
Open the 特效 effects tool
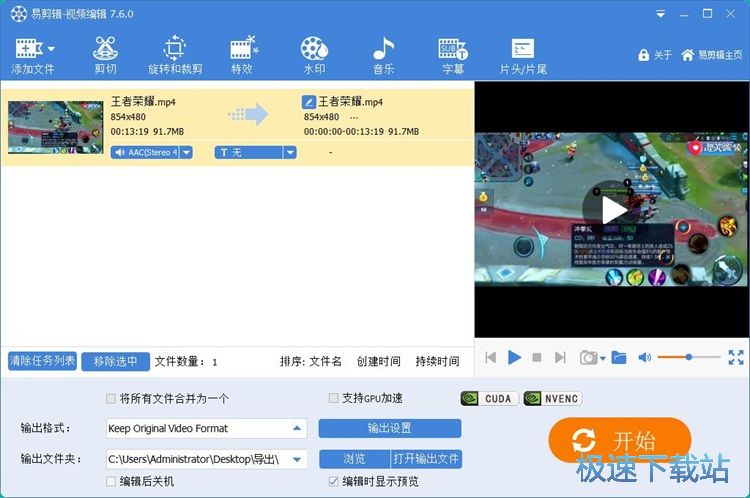(x=242, y=56)
